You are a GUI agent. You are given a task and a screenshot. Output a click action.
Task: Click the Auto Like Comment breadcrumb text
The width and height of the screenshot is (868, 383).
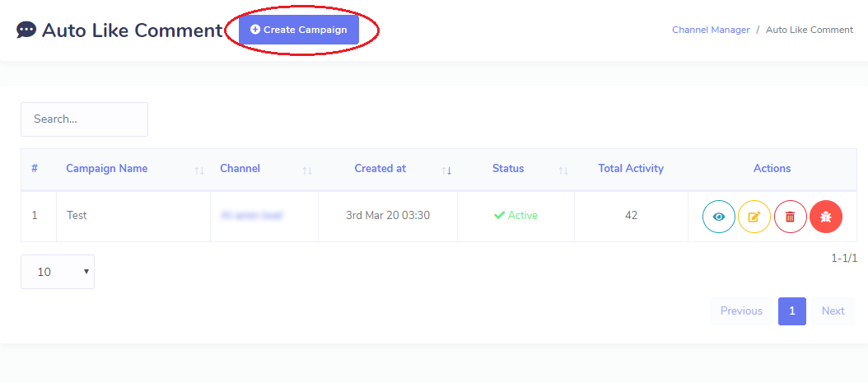click(x=810, y=30)
